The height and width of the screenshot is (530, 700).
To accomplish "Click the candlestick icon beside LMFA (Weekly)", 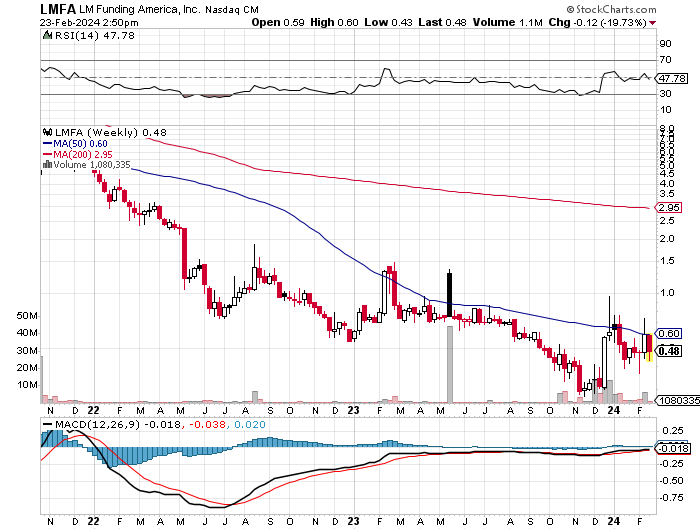I will [x=47, y=132].
